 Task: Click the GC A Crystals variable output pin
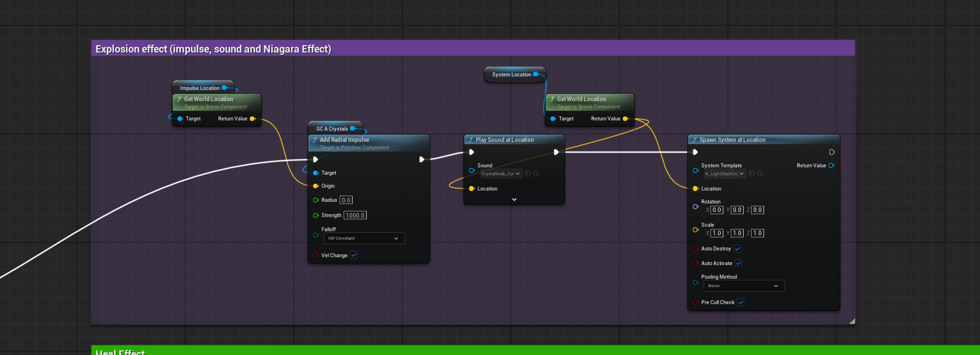click(353, 128)
